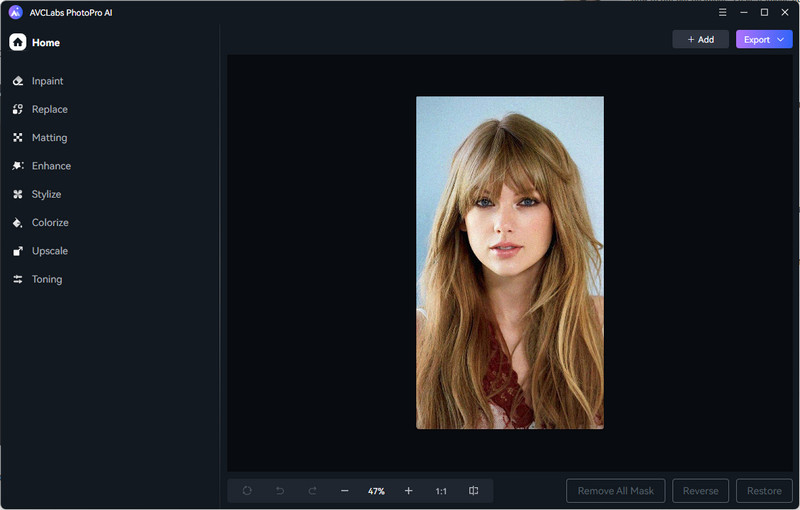
Task: Zoom out with the minus button
Action: point(345,491)
